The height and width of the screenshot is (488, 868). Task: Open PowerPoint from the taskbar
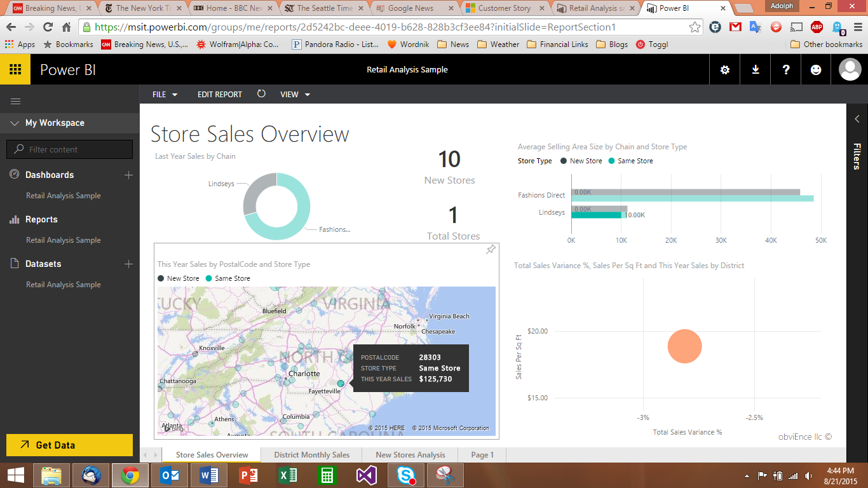[x=248, y=475]
